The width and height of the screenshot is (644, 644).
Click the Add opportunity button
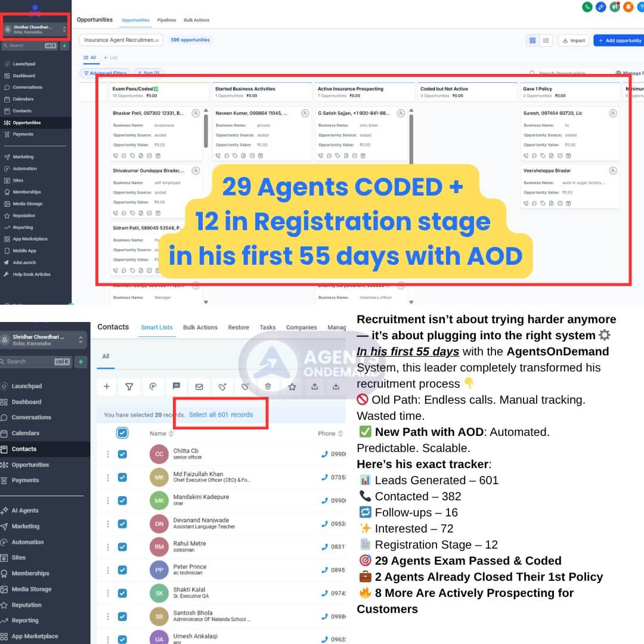coord(619,41)
